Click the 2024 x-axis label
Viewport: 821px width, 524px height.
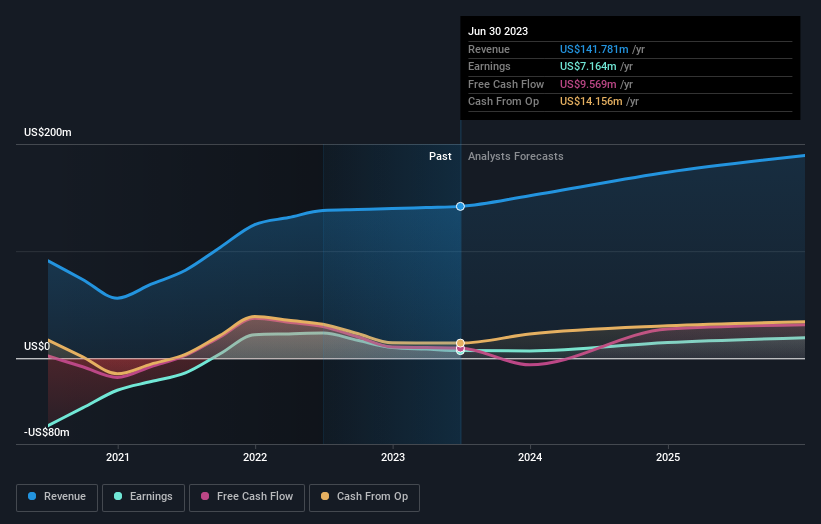(x=530, y=457)
